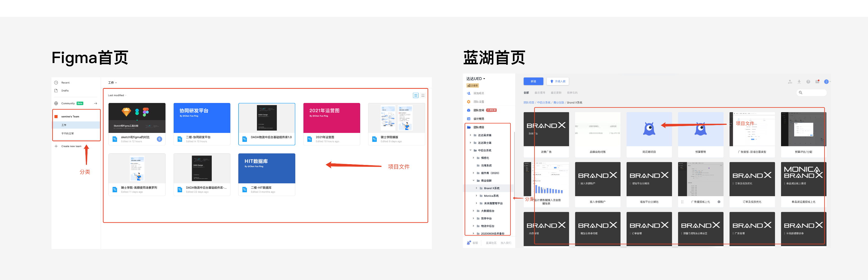Select the 最近更新 tab
This screenshot has width=868, height=280.
click(556, 93)
